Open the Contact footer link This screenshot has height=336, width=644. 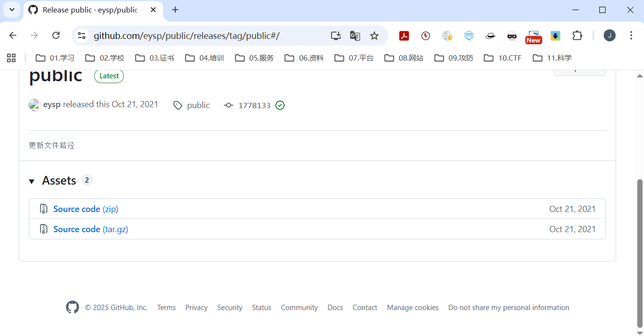click(365, 308)
